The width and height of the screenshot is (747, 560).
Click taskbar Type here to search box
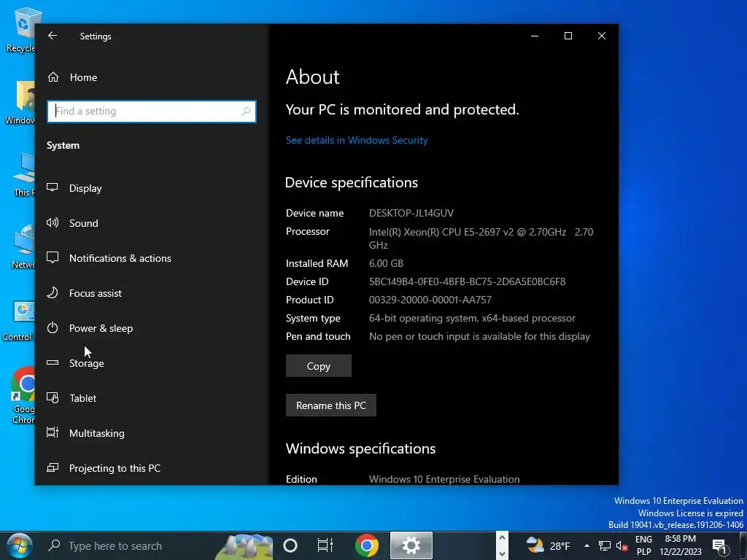158,545
